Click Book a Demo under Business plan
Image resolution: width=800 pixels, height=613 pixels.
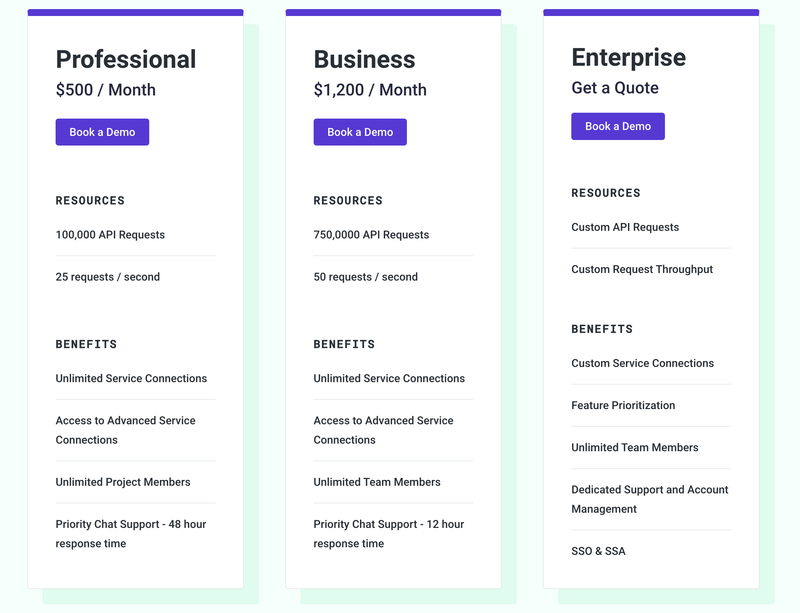pyautogui.click(x=360, y=132)
